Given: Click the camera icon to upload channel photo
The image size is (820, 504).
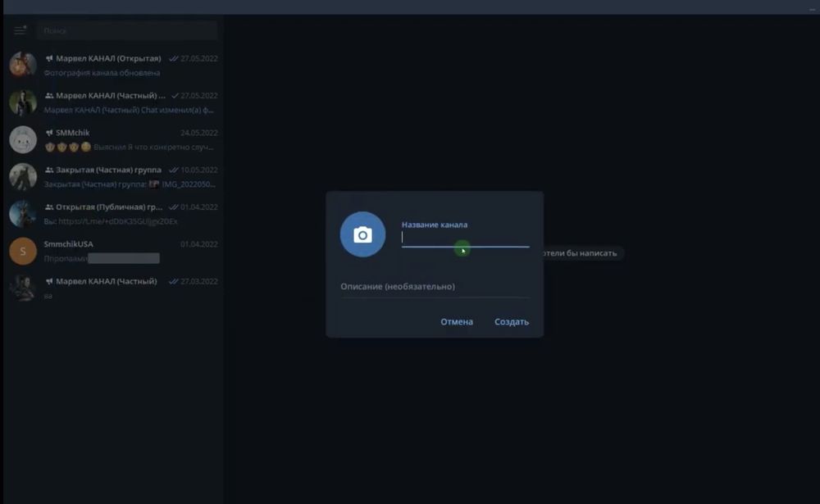Looking at the screenshot, I should pyautogui.click(x=362, y=235).
